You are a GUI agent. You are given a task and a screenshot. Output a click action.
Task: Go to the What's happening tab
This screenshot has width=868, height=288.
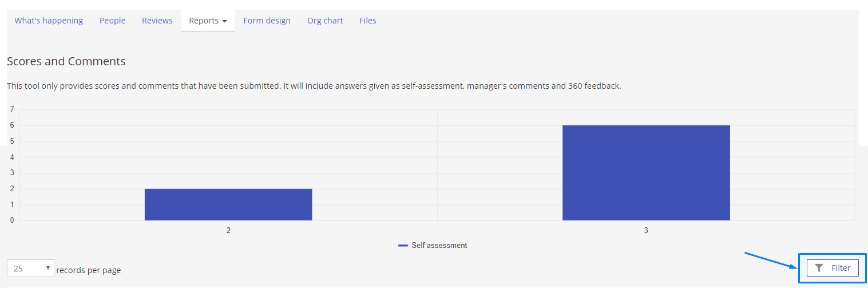point(49,21)
